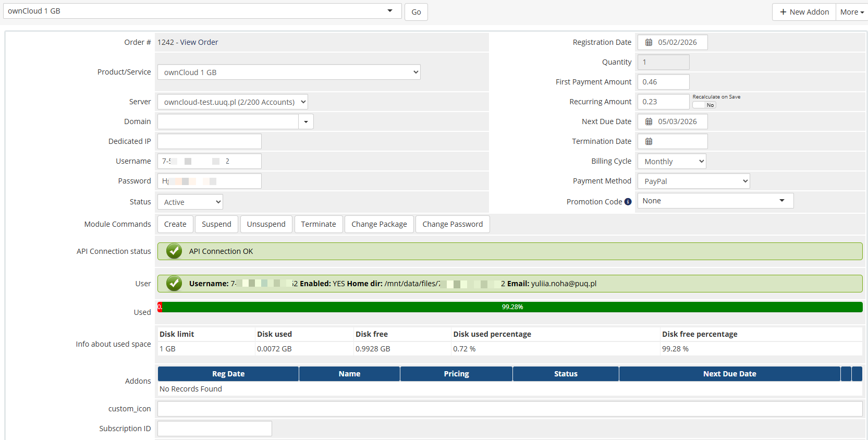Open the View Order link
Image resolution: width=868 pixels, height=440 pixels.
click(x=199, y=42)
